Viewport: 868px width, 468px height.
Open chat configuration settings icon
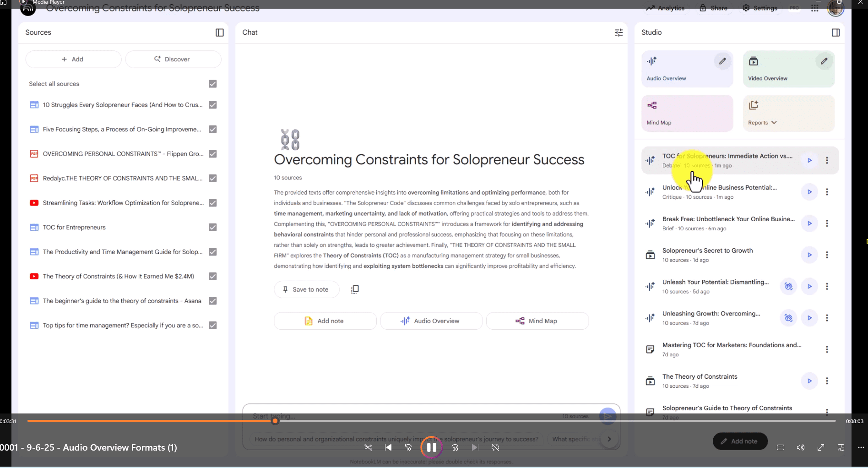point(618,33)
